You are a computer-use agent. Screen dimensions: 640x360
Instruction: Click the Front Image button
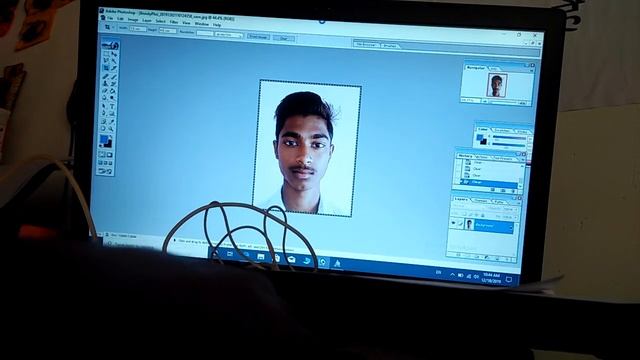258,37
